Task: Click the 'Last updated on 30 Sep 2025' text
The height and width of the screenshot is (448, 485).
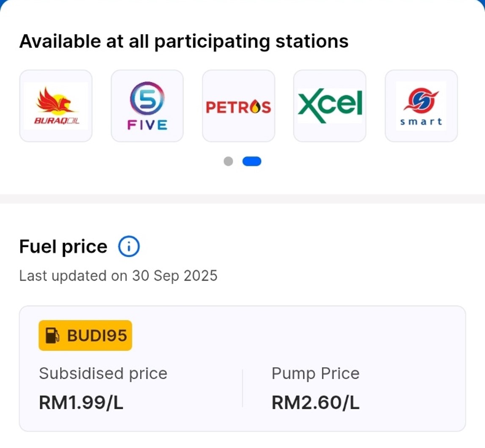Action: (118, 276)
